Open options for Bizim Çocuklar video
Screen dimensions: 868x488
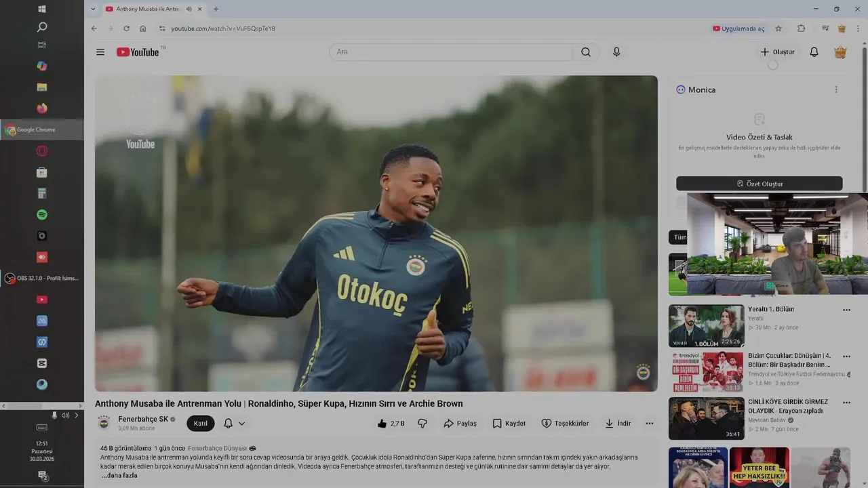tap(846, 357)
